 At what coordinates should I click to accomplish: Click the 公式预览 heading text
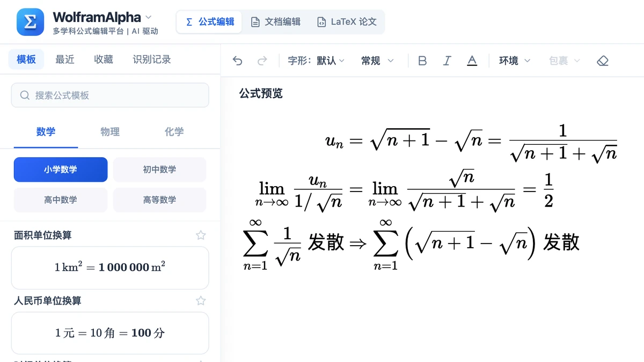[261, 93]
